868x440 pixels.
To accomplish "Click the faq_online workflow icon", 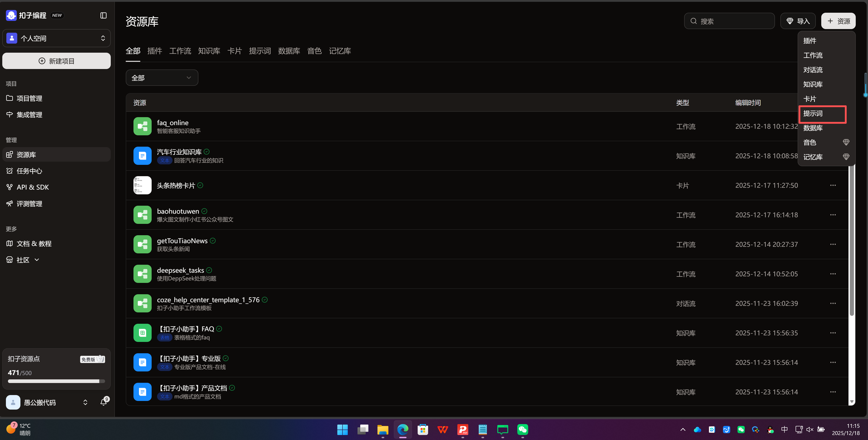I will [x=142, y=126].
